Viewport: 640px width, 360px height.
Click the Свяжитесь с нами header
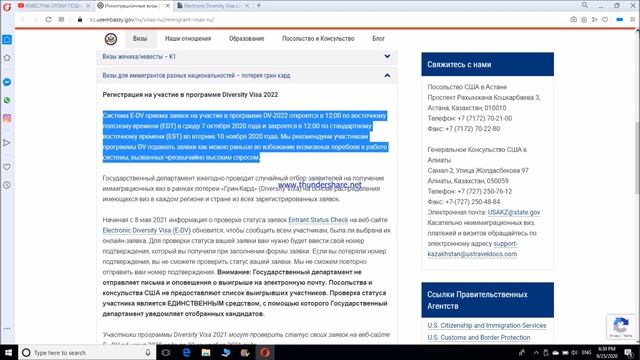click(487, 64)
